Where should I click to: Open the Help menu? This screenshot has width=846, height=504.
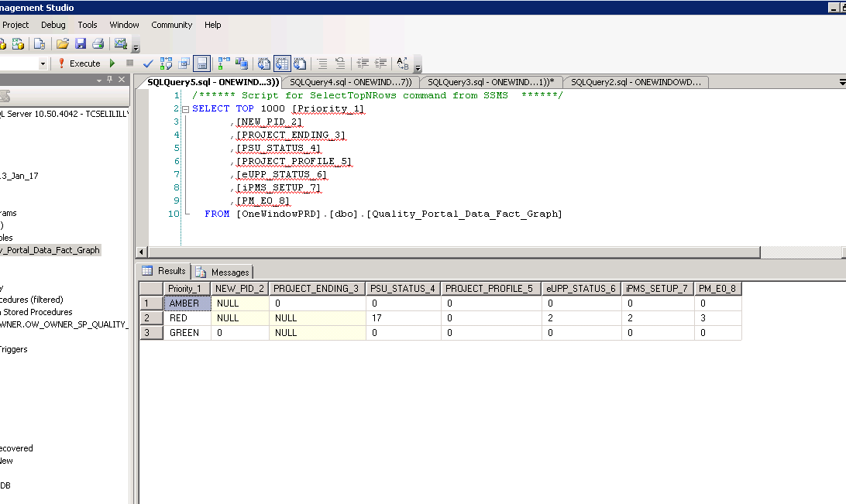(212, 25)
